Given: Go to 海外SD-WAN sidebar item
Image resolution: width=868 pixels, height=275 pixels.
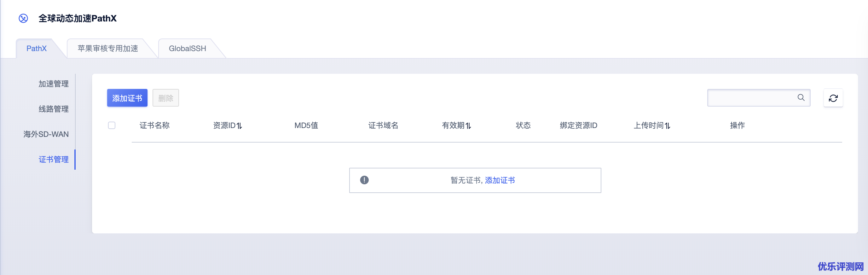Looking at the screenshot, I should 46,134.
